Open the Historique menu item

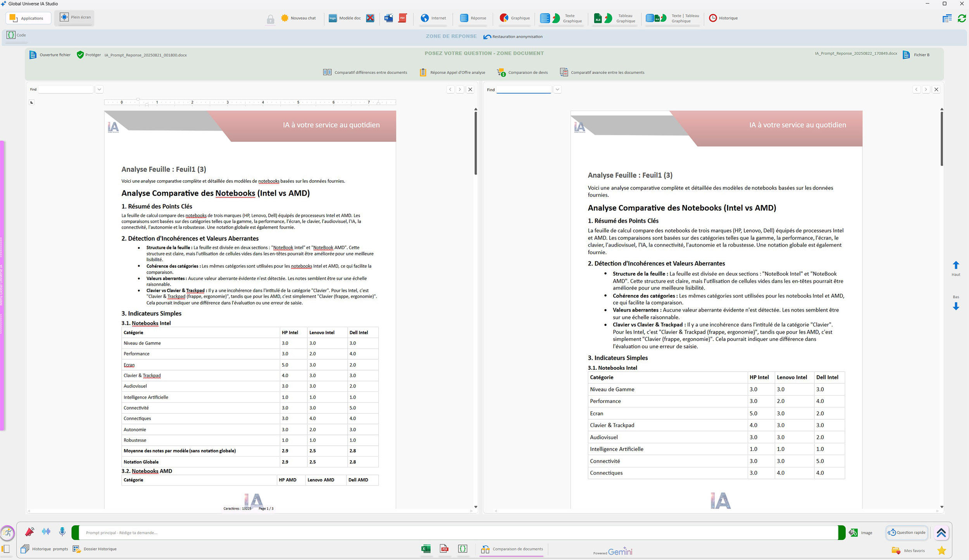pyautogui.click(x=723, y=18)
